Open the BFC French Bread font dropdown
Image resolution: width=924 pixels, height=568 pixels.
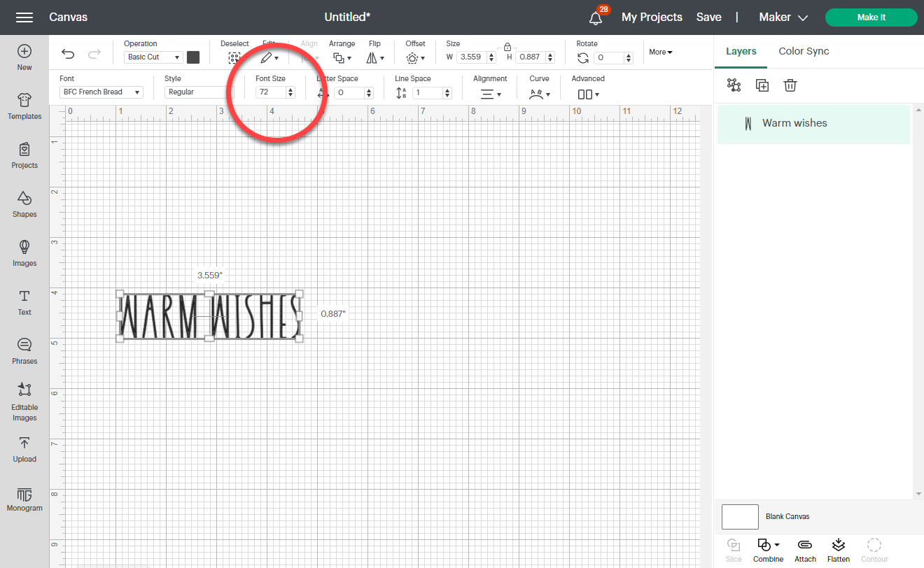100,92
